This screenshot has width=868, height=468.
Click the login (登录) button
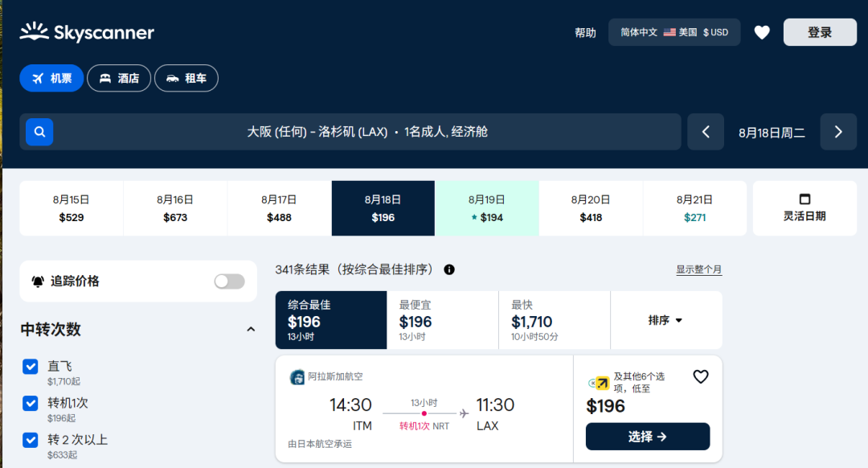pos(820,32)
